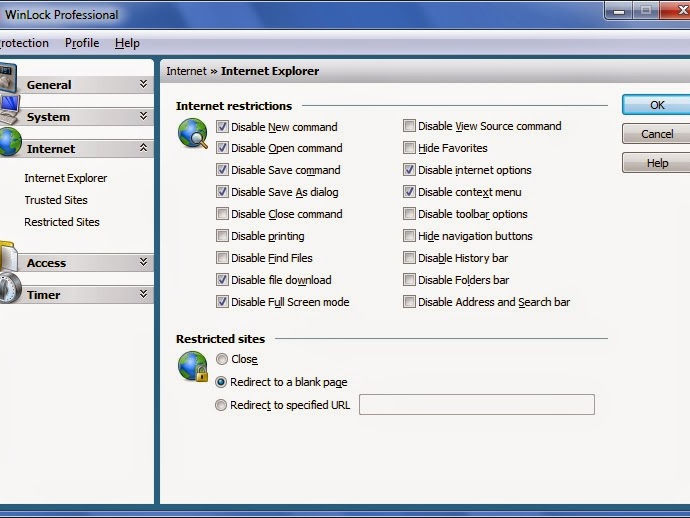Uncheck Disable context menu
This screenshot has height=518, width=690.
[409, 192]
